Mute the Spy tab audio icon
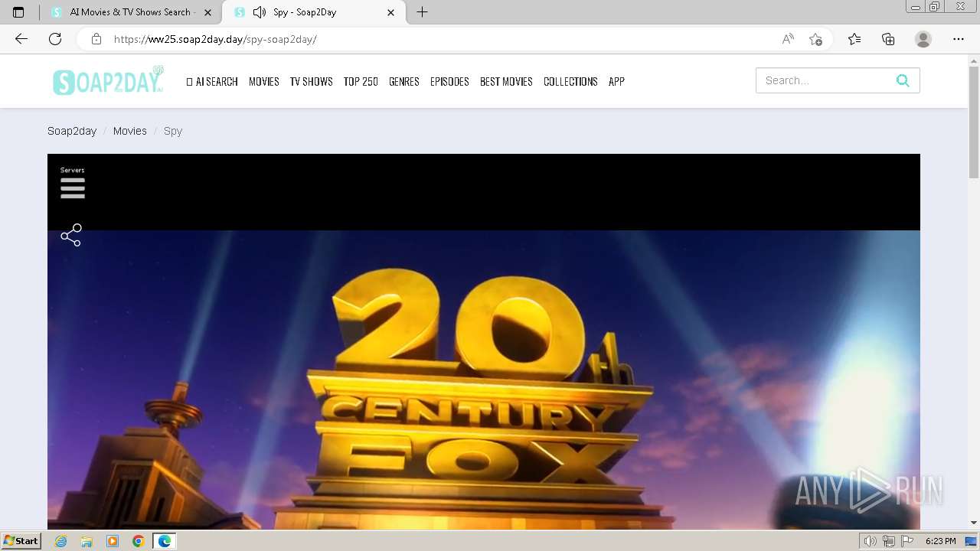 coord(260,12)
